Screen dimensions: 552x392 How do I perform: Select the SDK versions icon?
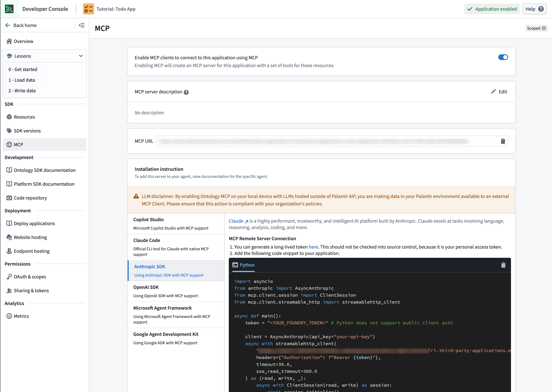coord(9,131)
